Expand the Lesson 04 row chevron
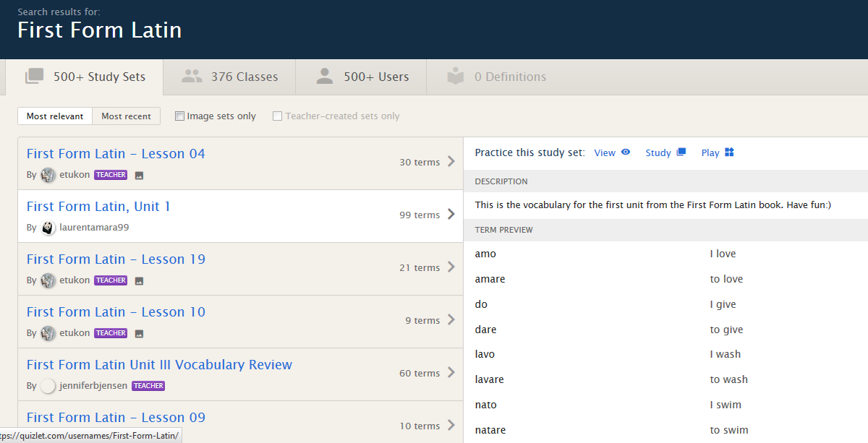The width and height of the screenshot is (868, 443). 451,161
